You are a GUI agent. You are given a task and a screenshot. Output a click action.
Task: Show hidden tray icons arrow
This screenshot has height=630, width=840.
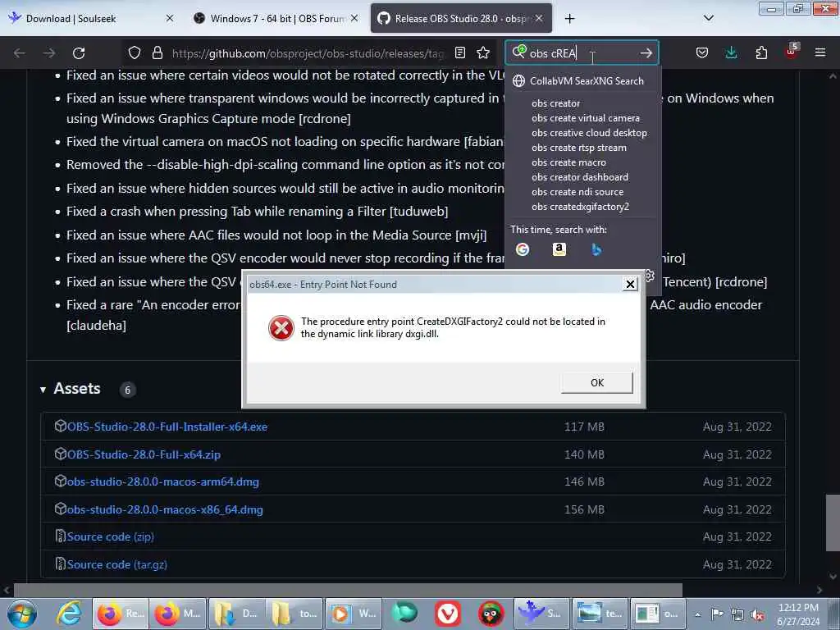697,615
